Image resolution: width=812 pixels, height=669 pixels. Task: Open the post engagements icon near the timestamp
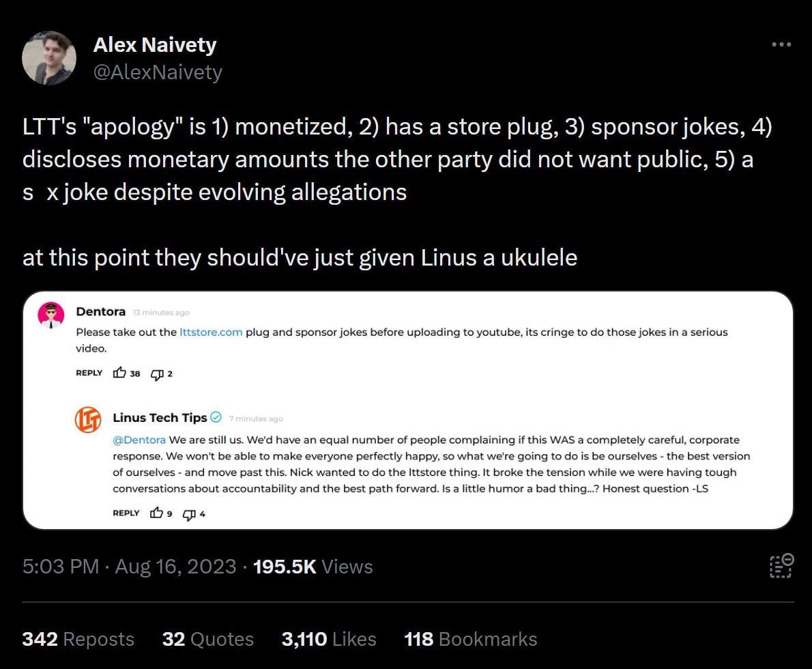click(x=780, y=566)
